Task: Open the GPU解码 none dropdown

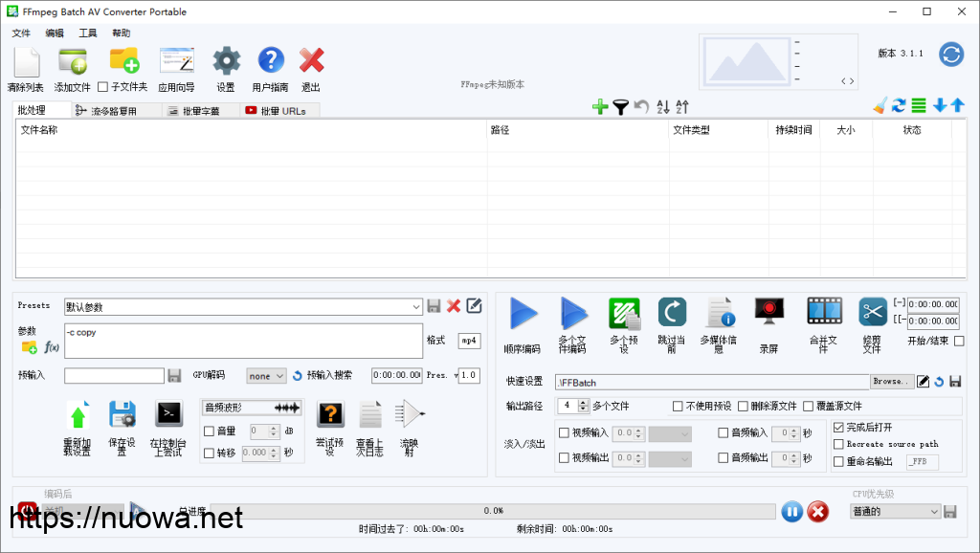Action: click(x=266, y=376)
